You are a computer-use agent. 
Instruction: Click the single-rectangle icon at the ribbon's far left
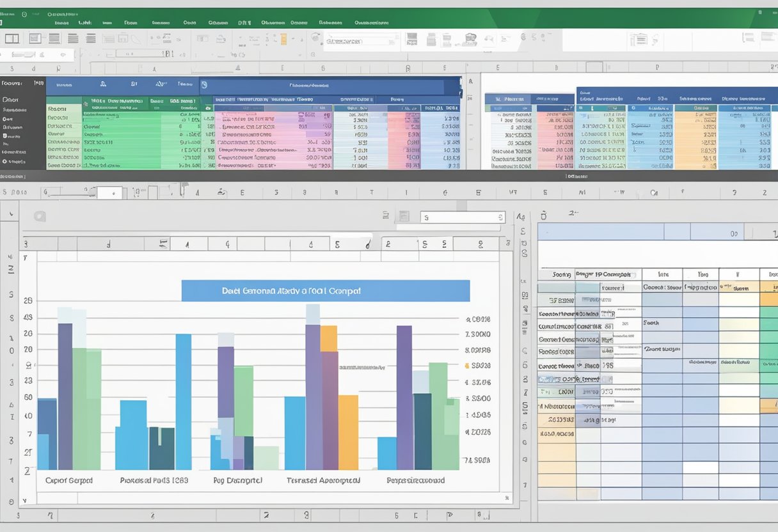click(x=12, y=39)
